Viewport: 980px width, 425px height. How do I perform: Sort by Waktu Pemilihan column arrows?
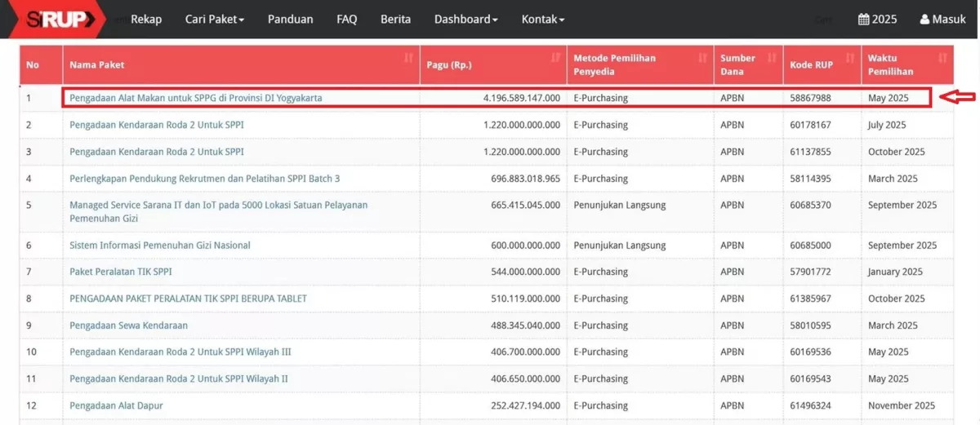[943, 58]
